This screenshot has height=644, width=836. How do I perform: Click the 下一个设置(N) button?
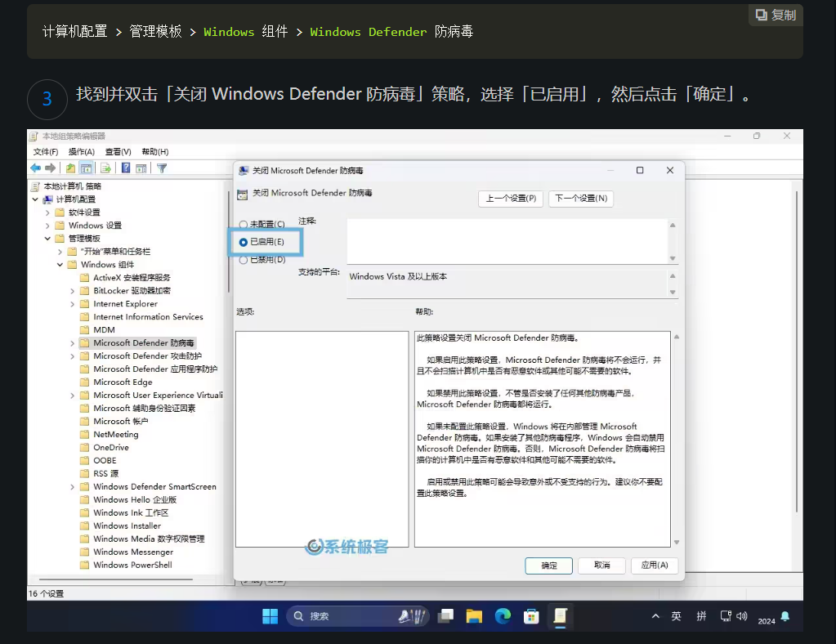[581, 199]
